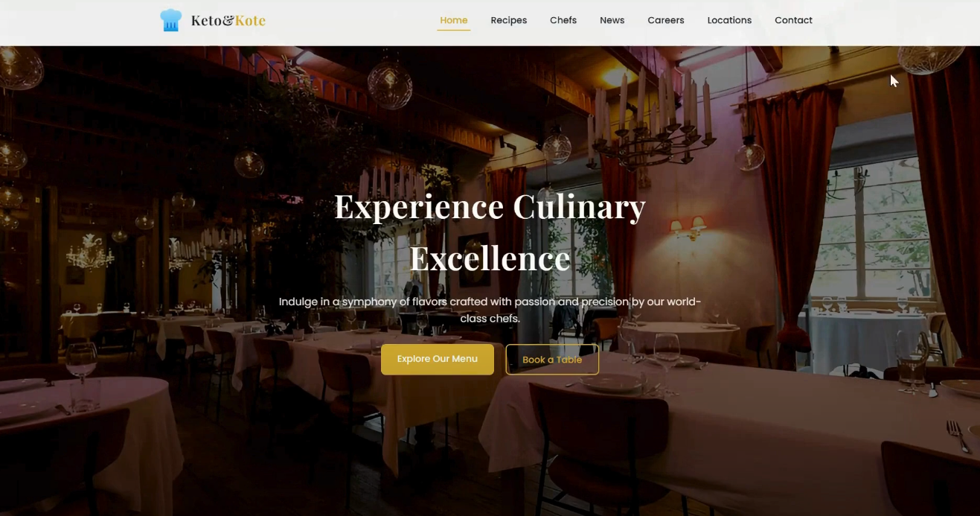Select Chefs in the navigation bar
Viewport: 980px width, 516px height.
[x=563, y=20]
